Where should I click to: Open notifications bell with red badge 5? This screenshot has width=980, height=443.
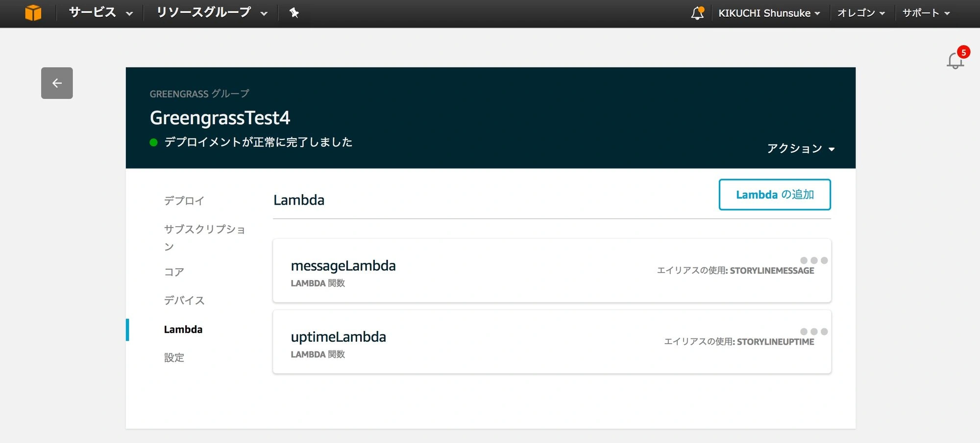pyautogui.click(x=957, y=58)
